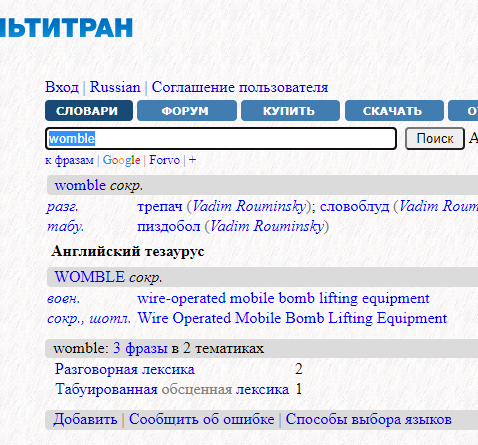Click the count 1 beside Табуированная лексика
Screen dimensions: 478x445
coord(299,389)
